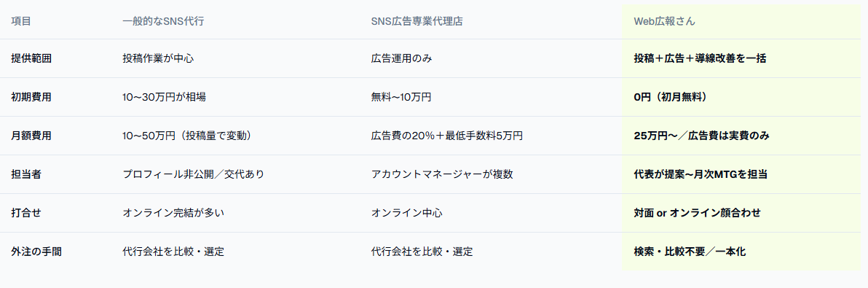Screen dimensions: 868x288
Task: Click 広告費の20%+最低手数料5万円 cell
Action: coord(446,136)
